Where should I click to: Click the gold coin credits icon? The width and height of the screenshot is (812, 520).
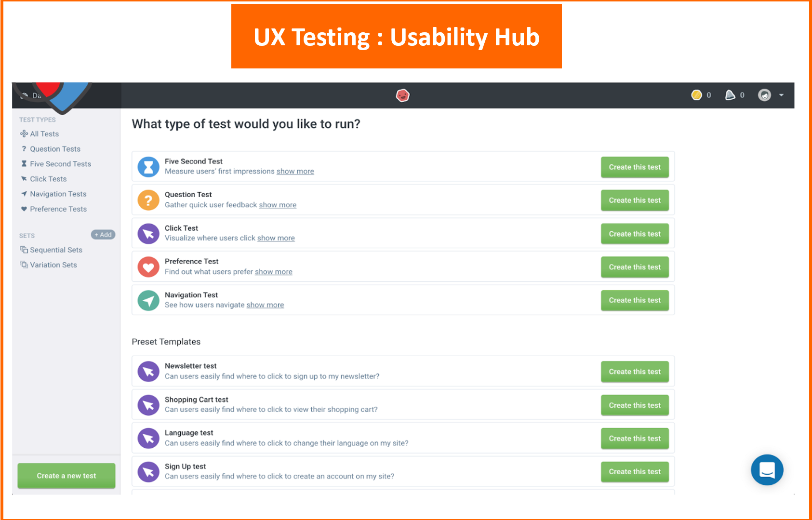click(696, 95)
